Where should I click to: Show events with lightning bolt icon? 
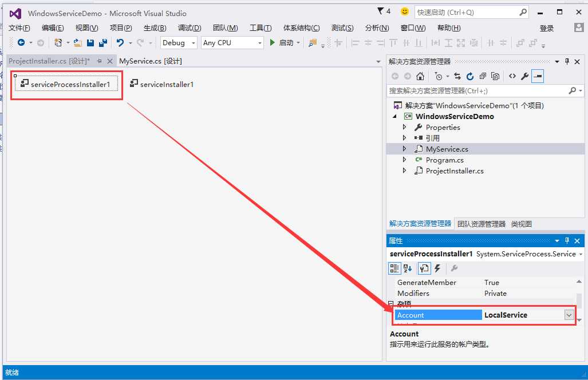point(437,268)
